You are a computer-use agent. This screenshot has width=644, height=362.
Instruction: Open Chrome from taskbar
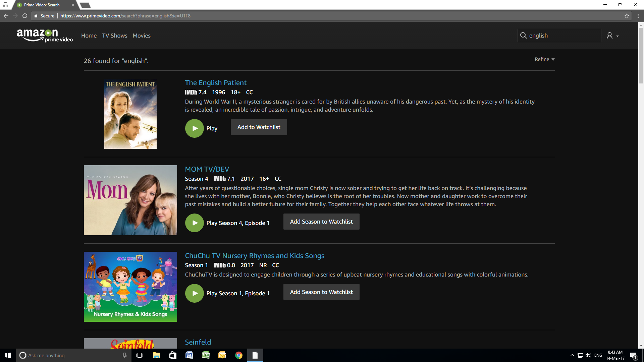pyautogui.click(x=238, y=355)
